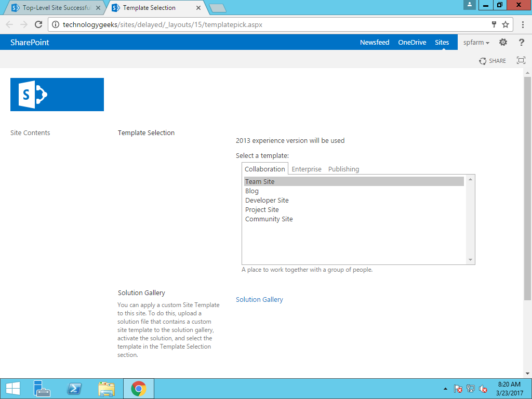
Task: Select the Developer Site template
Action: [x=354, y=200]
